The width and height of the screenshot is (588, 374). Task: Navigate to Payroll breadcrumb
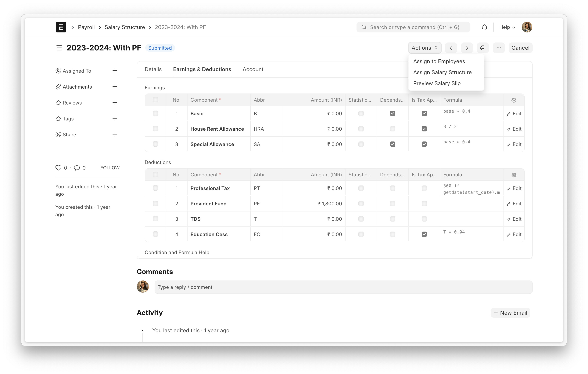[x=86, y=27]
